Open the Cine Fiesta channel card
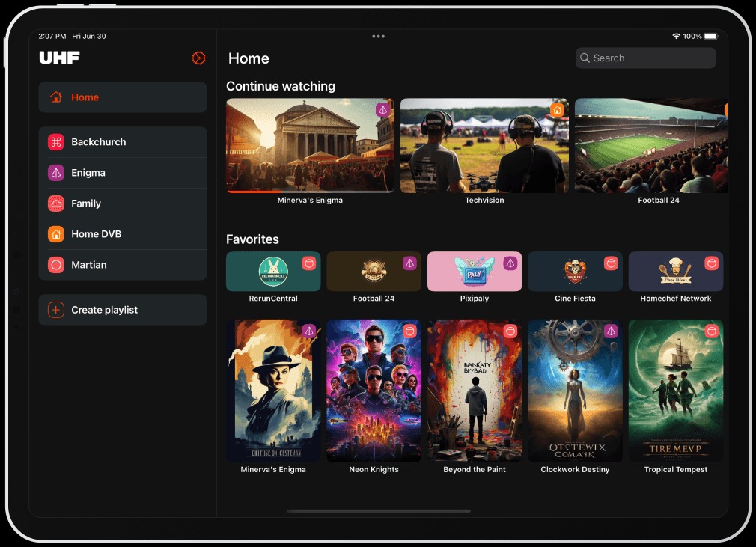This screenshot has width=756, height=547. pos(575,272)
